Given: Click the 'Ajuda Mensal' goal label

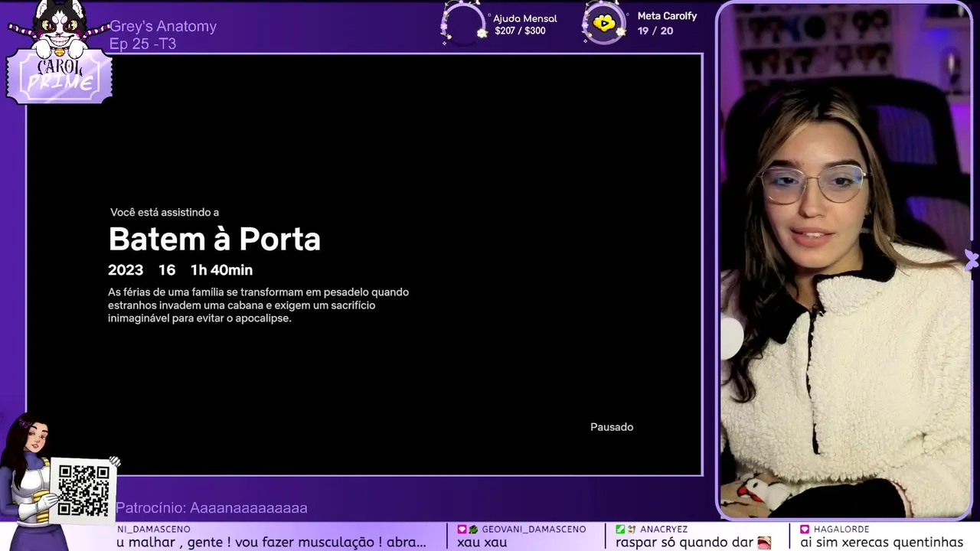Looking at the screenshot, I should [524, 18].
